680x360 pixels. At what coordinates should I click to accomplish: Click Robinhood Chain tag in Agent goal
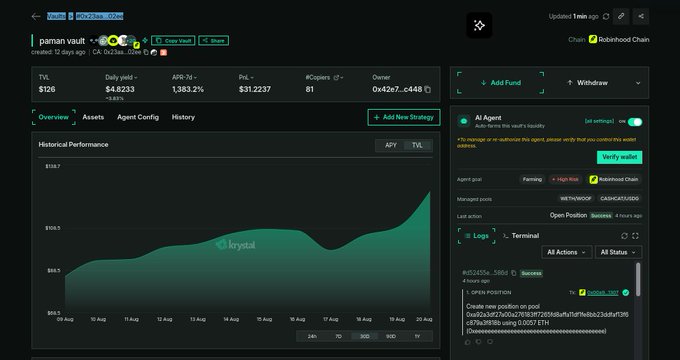(x=614, y=179)
